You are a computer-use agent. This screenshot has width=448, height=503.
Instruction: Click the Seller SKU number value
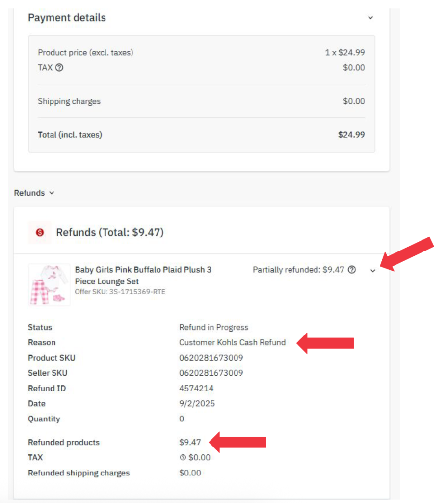pos(211,373)
